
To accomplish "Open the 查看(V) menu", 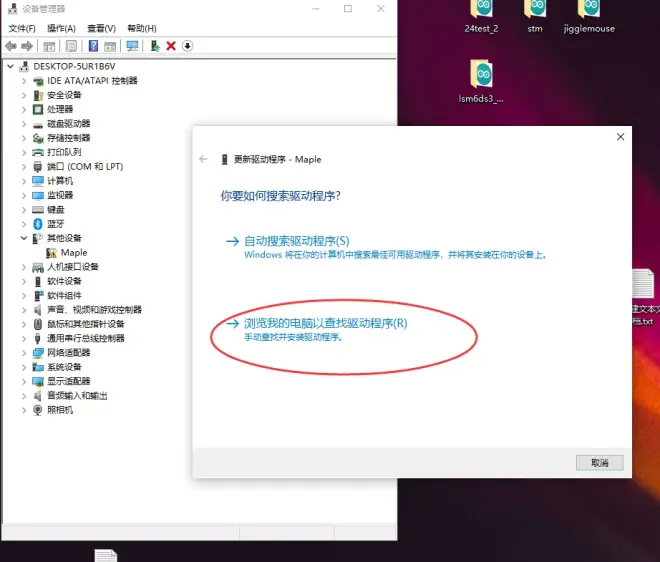I will [x=101, y=28].
